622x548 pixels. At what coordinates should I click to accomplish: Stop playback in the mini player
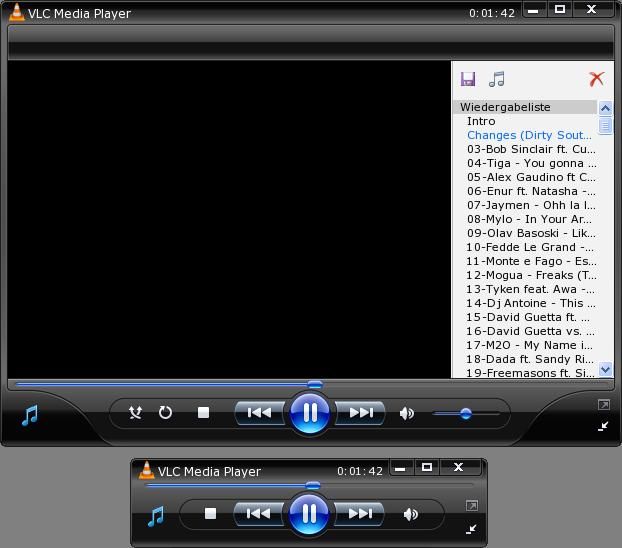coord(210,513)
